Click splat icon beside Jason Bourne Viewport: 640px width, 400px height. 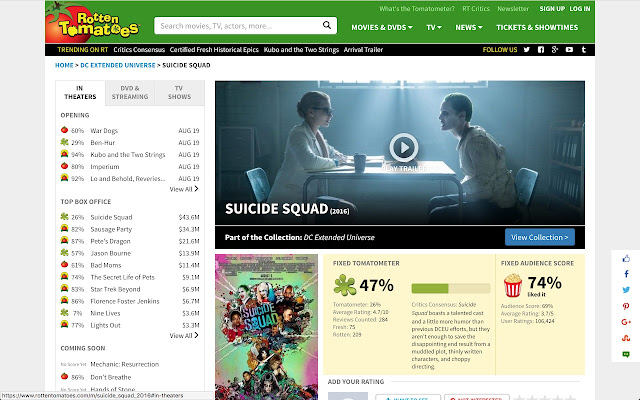pyautogui.click(x=64, y=253)
